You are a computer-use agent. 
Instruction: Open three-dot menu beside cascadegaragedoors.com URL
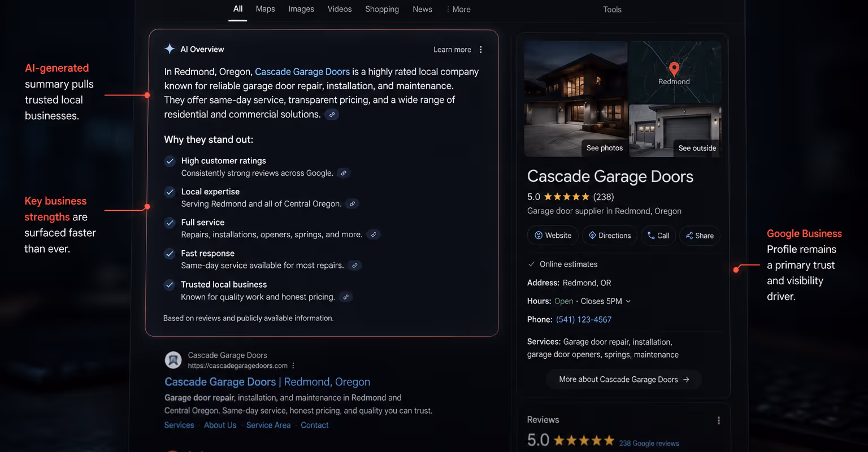(x=293, y=366)
